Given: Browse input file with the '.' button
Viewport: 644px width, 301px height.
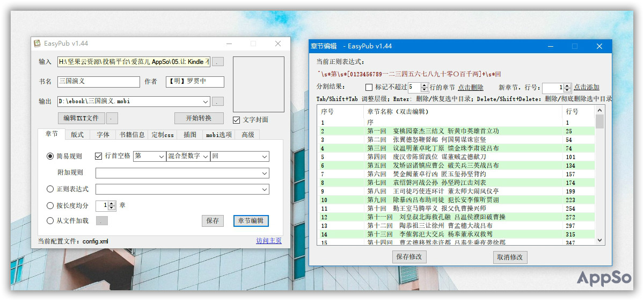Looking at the screenshot, I should point(218,62).
